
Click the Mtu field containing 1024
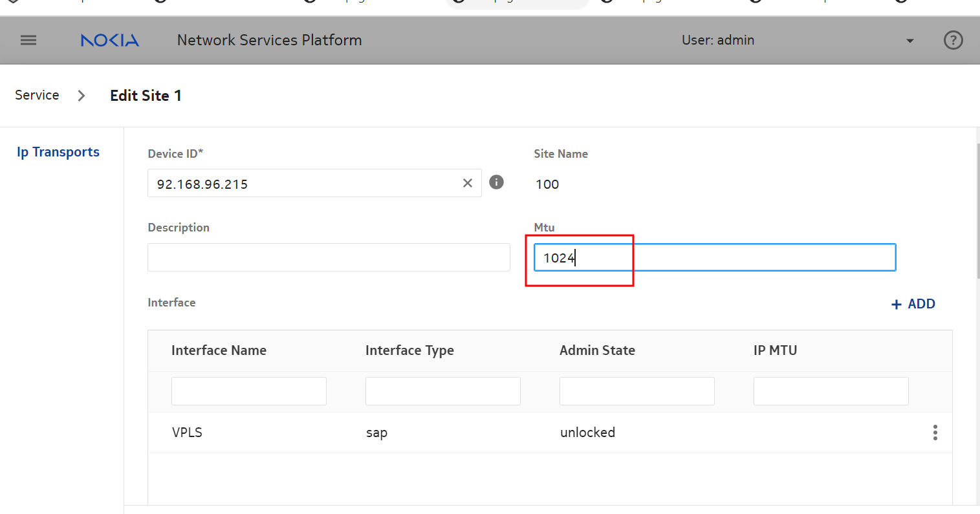pos(714,257)
